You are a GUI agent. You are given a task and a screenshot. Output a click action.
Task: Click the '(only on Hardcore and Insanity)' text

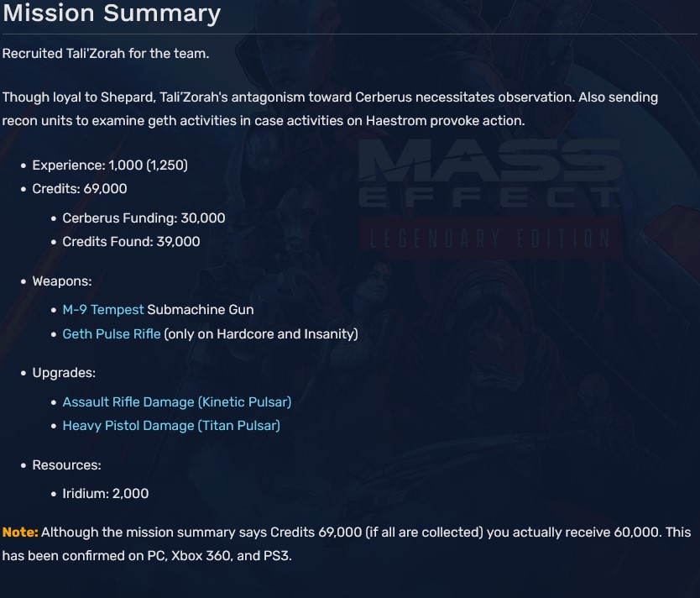click(261, 333)
